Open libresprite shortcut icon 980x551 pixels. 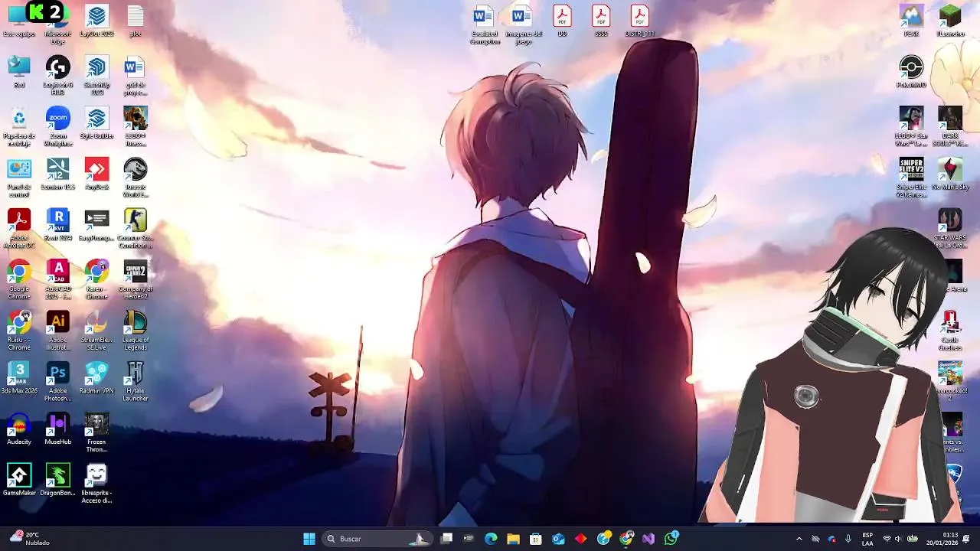(x=96, y=484)
